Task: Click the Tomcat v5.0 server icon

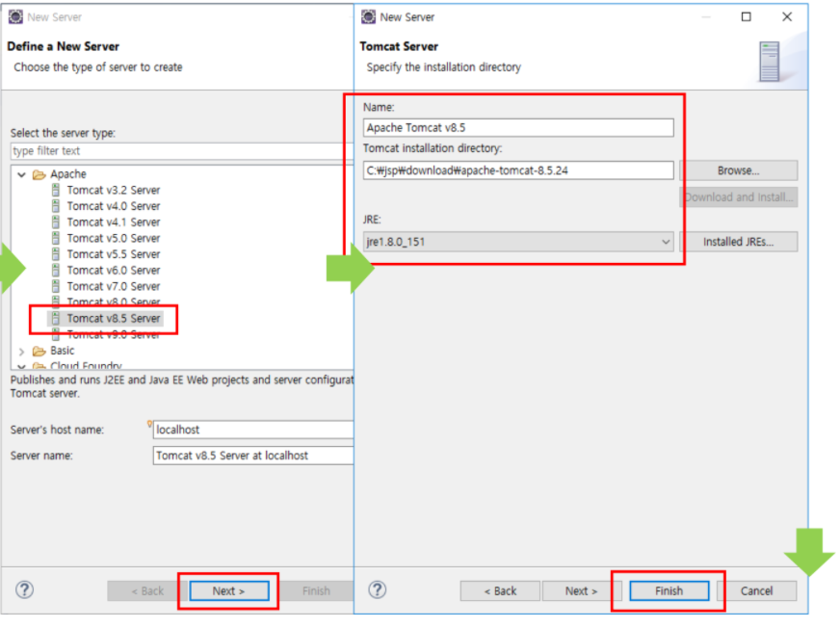Action: pos(56,239)
